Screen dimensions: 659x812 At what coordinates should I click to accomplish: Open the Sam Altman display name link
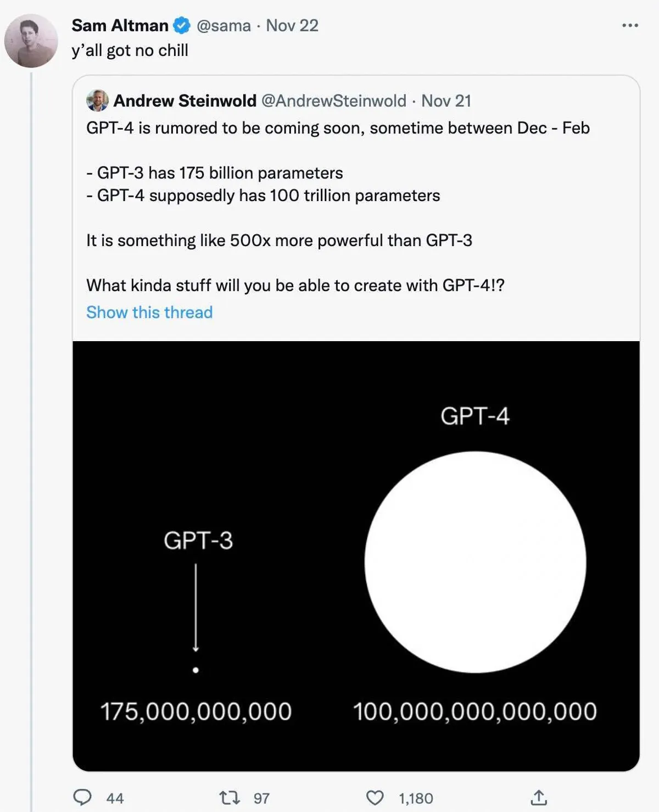120,25
